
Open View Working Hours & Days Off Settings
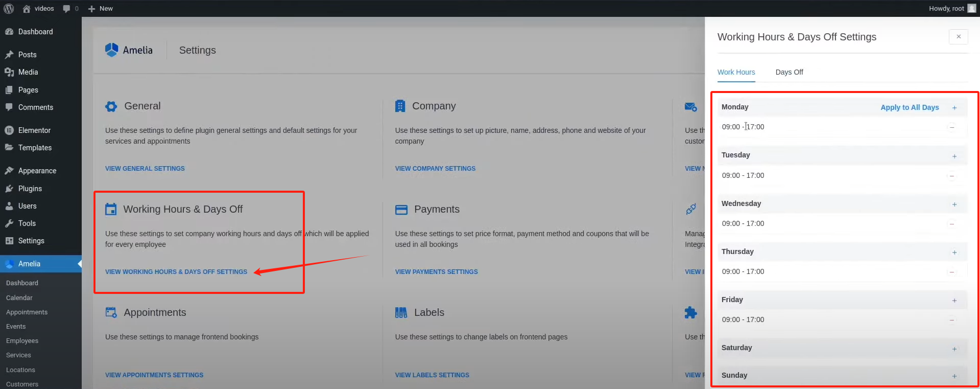point(176,272)
